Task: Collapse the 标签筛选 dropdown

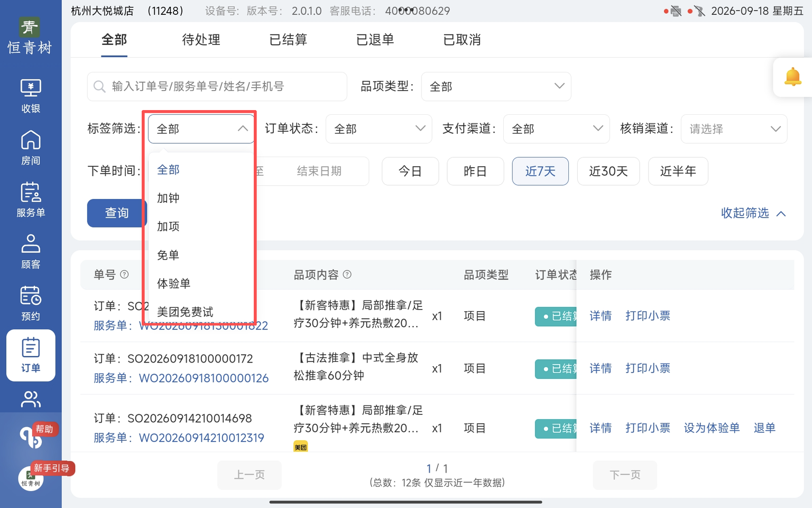Action: [201, 129]
